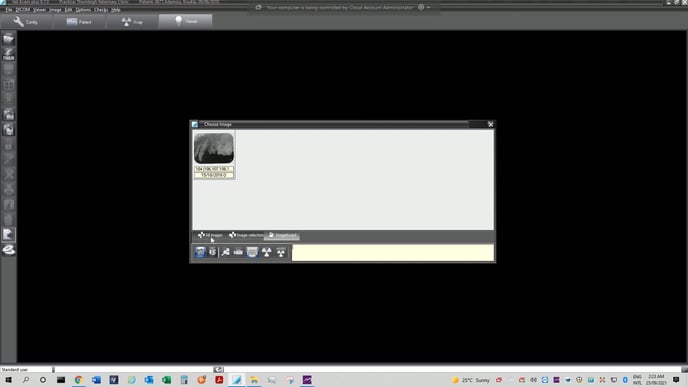
Task: Click the bottom swirl logo sidebar icon
Action: click(8, 250)
